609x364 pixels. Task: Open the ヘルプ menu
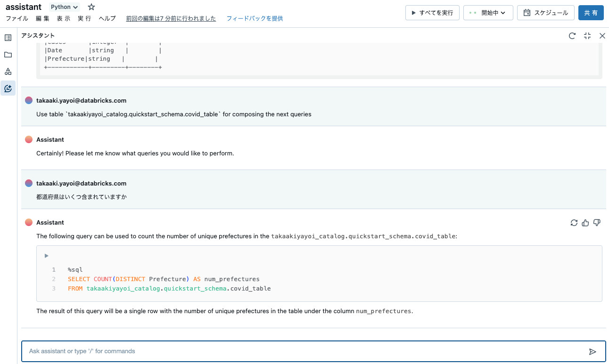[x=107, y=19]
